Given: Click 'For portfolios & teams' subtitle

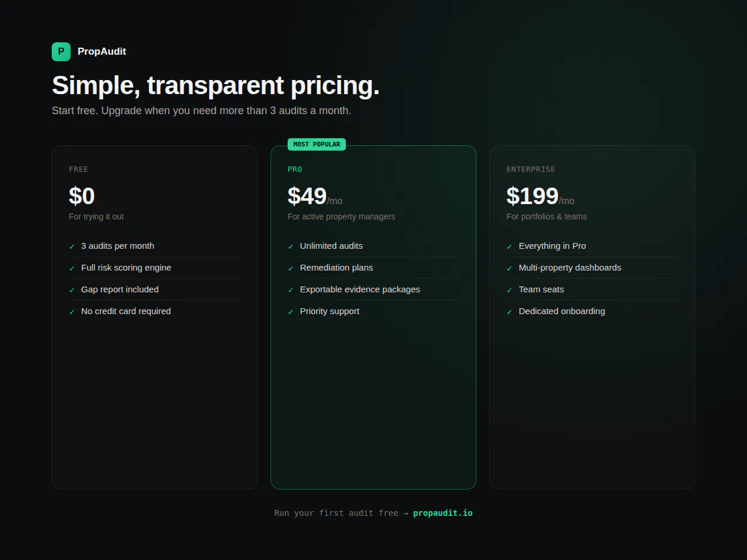Looking at the screenshot, I should tap(546, 216).
